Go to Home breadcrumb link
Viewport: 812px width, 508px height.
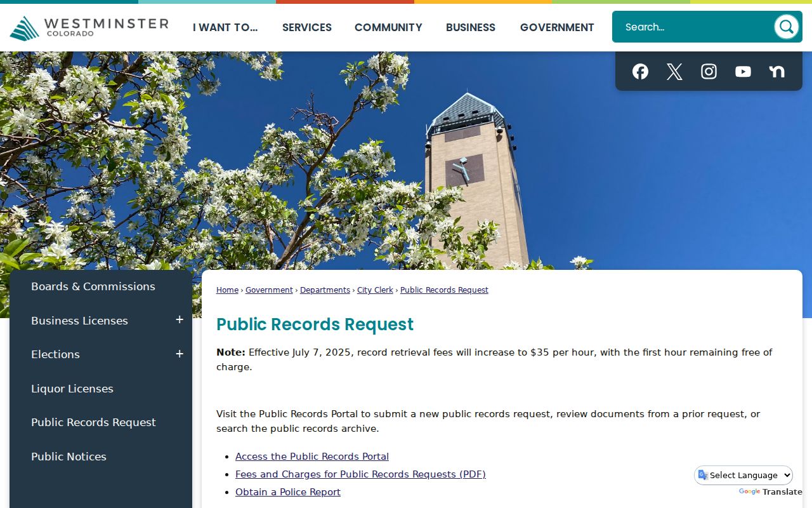[x=227, y=290]
